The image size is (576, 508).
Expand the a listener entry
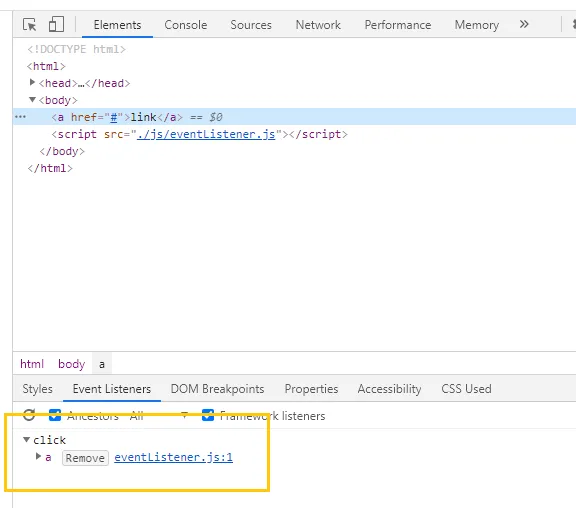(x=38, y=457)
